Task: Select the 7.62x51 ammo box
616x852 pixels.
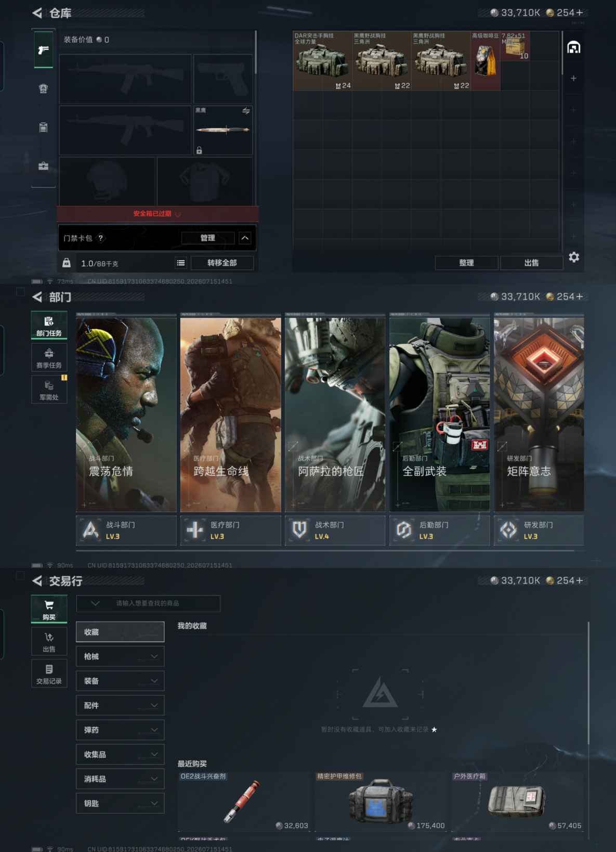Action: [515, 46]
